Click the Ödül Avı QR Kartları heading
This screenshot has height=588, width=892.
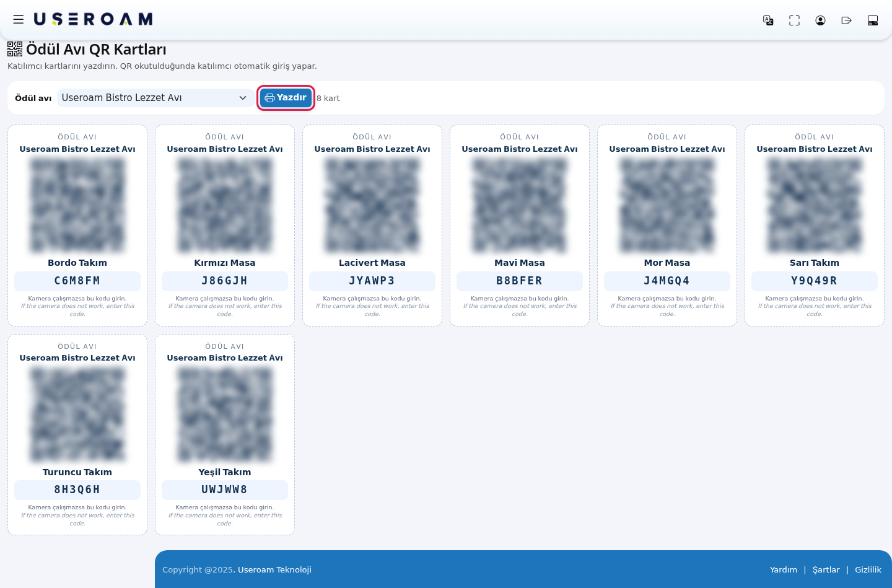[x=96, y=50]
